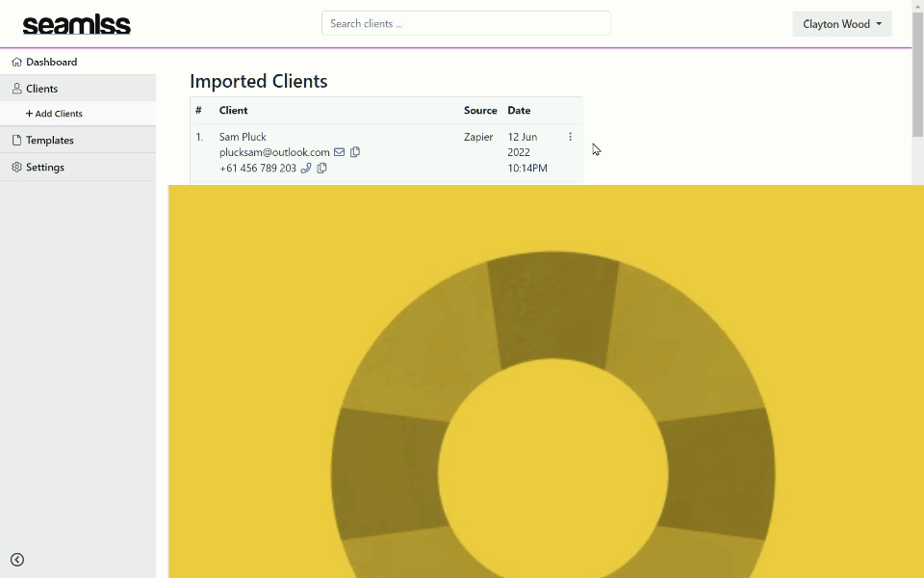Viewport: 924px width, 578px height.
Task: Click the Clients person icon
Action: tap(16, 89)
